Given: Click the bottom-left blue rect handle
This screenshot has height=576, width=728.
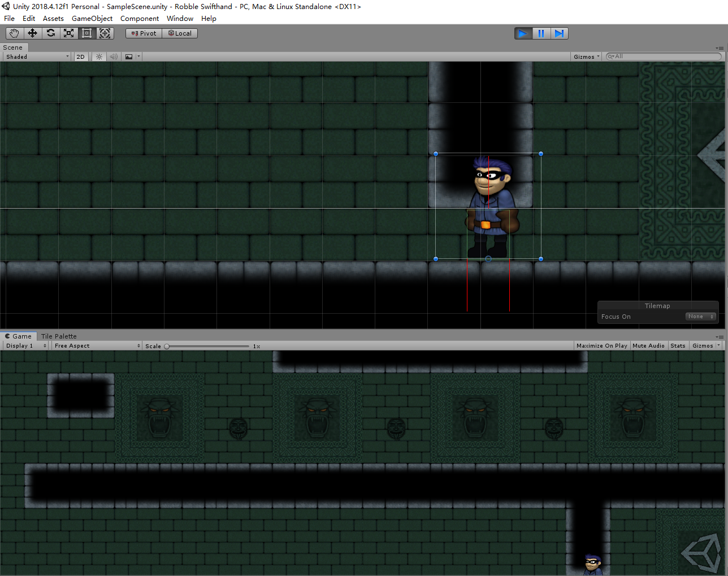Looking at the screenshot, I should click(436, 259).
